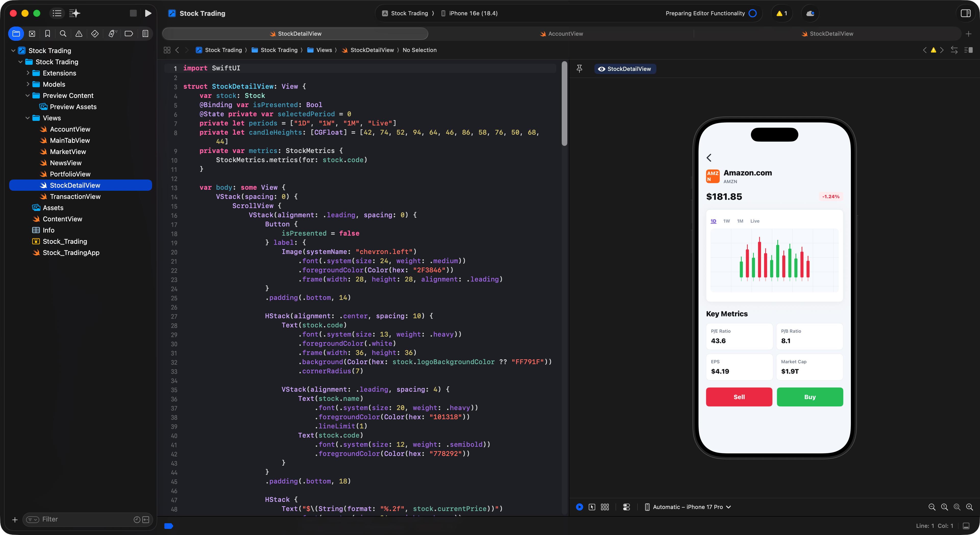Open the Bookmark navigator icon
This screenshot has height=535, width=980.
(47, 34)
